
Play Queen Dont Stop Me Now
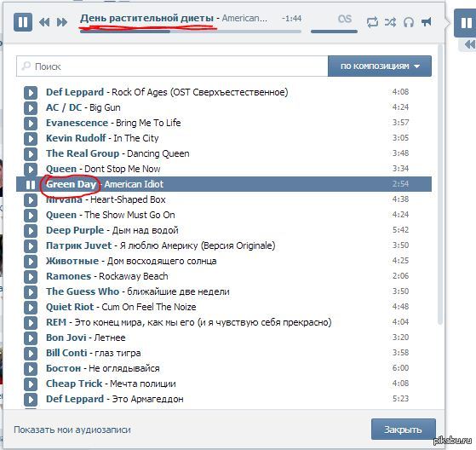[31, 169]
